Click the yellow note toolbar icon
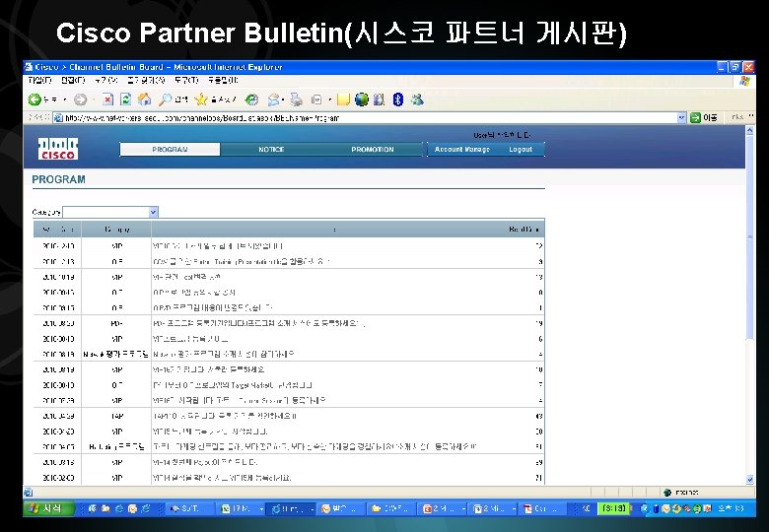This screenshot has height=532, width=769. tap(343, 100)
